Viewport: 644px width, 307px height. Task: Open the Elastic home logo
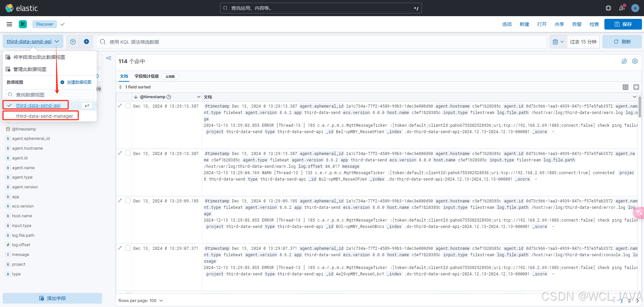pyautogui.click(x=21, y=8)
